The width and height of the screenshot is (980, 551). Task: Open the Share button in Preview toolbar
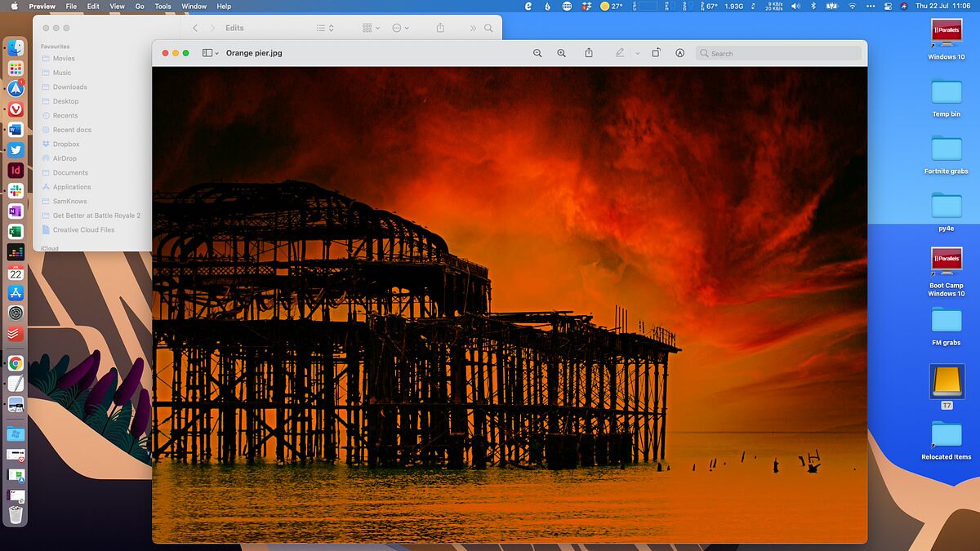tap(589, 53)
